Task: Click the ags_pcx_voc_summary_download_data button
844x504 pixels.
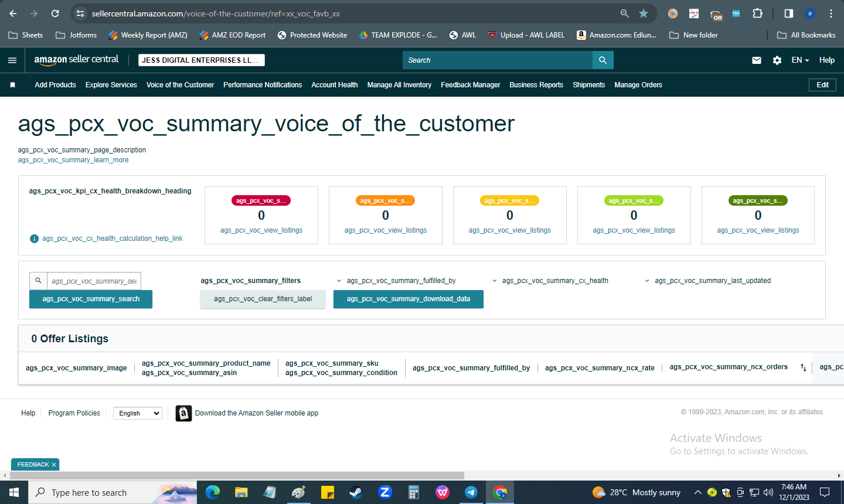Action: pyautogui.click(x=409, y=299)
